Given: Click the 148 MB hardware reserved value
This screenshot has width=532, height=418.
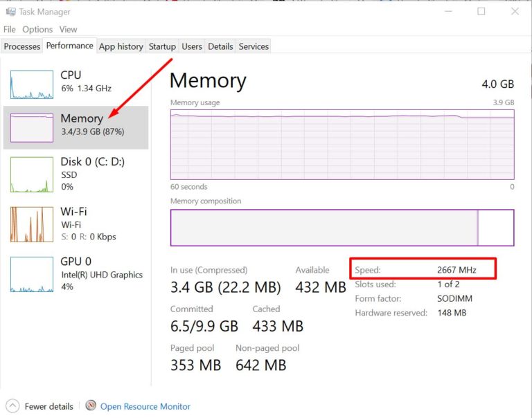Looking at the screenshot, I should pos(452,313).
